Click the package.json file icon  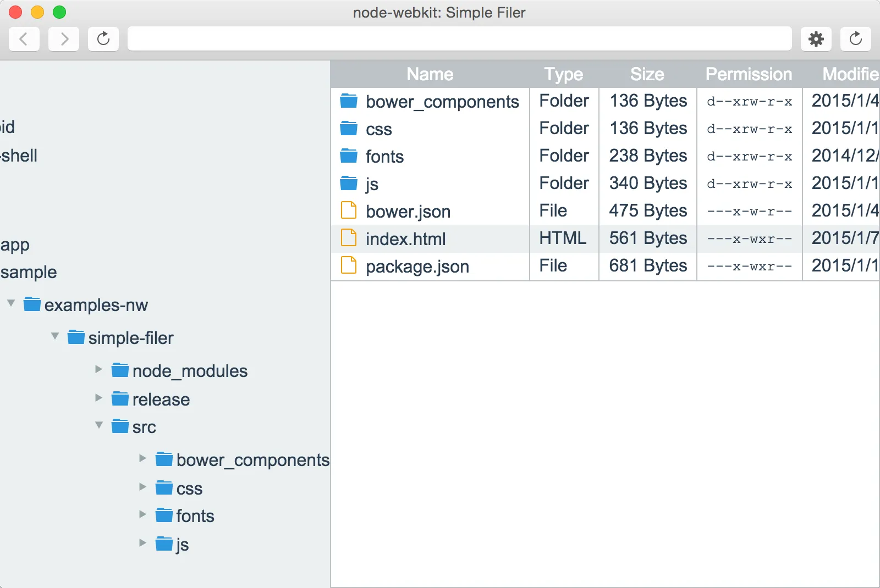pos(349,265)
